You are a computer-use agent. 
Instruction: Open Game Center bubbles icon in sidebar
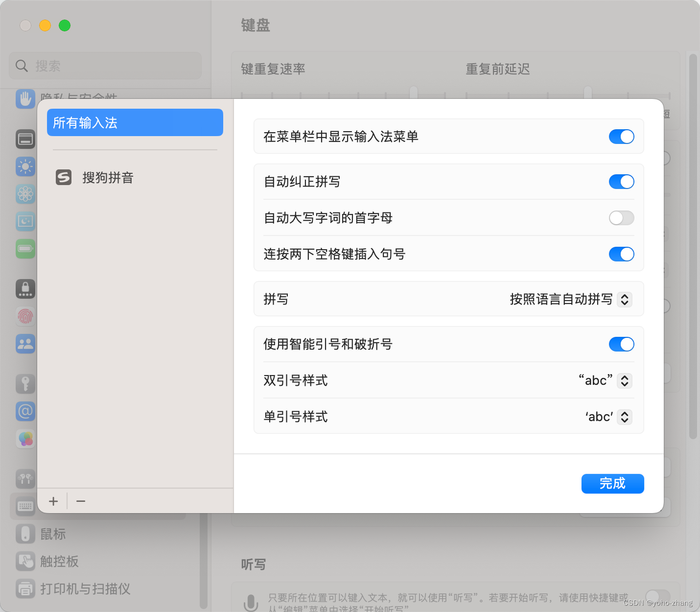click(x=25, y=439)
